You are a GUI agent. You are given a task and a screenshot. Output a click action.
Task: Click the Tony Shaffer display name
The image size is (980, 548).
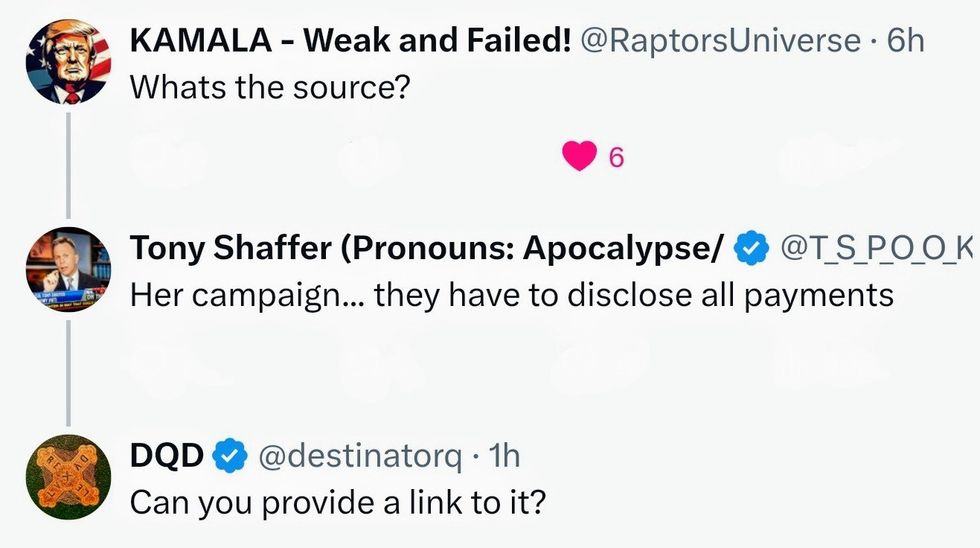click(x=427, y=250)
